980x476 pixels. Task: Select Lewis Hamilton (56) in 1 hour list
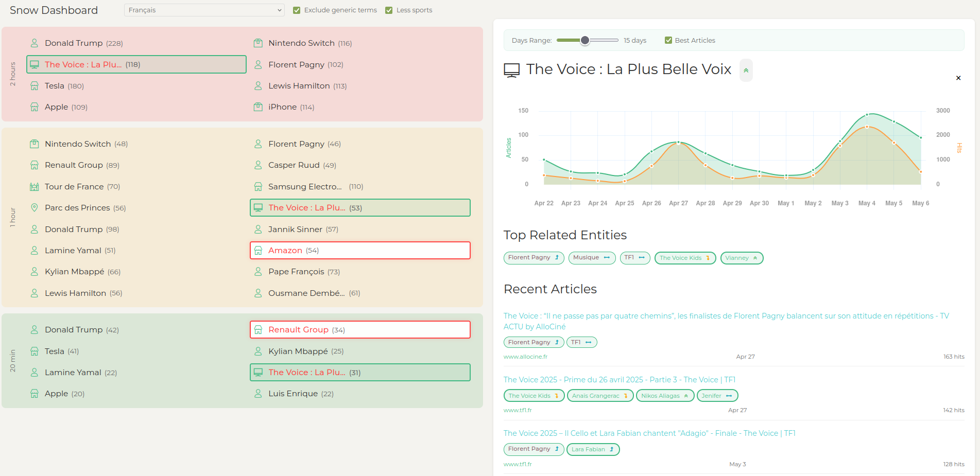click(x=136, y=293)
